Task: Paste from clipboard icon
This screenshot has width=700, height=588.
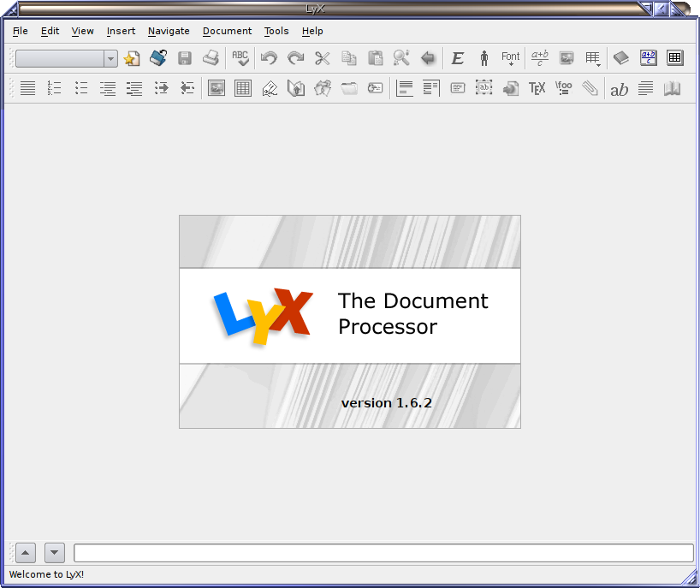Action: (375, 58)
